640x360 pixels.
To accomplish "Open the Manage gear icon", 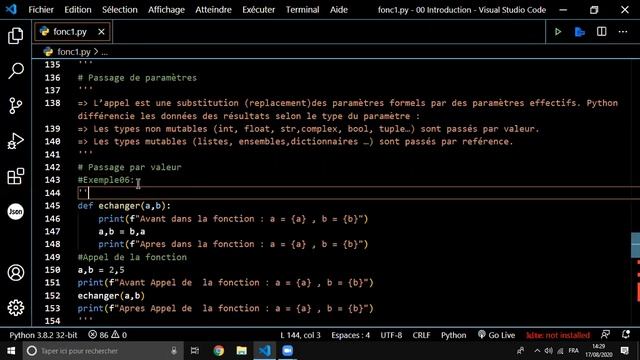I will click(x=16, y=308).
